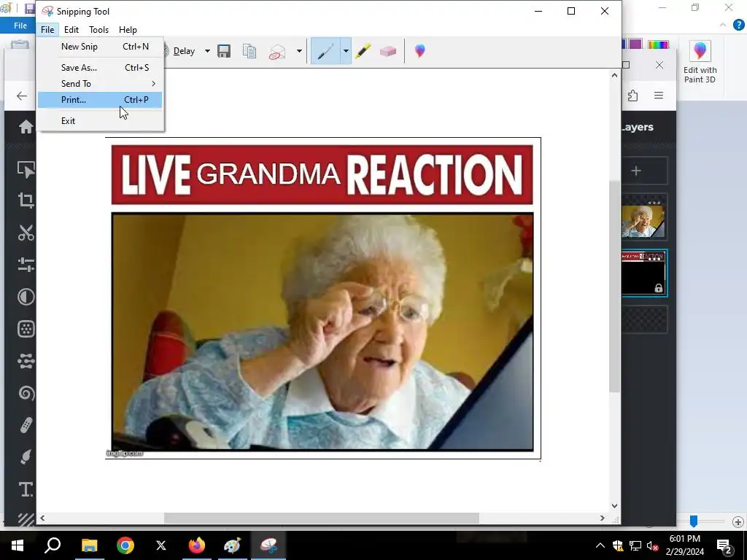Open Google Chrome from taskbar
This screenshot has height=560, width=747.
(x=125, y=545)
